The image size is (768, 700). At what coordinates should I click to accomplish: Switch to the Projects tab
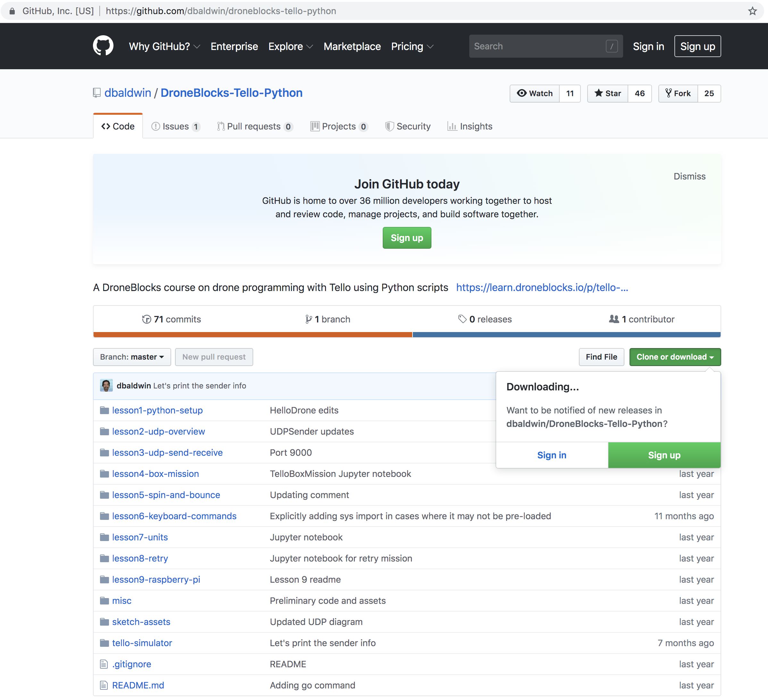(x=339, y=126)
